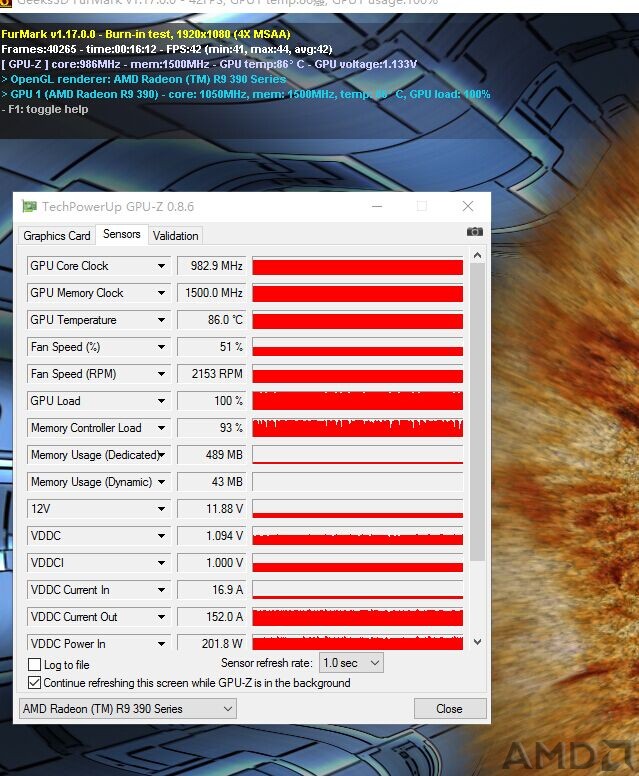
Task: Click the FurMark Burn-in test title line
Action: coord(146,34)
